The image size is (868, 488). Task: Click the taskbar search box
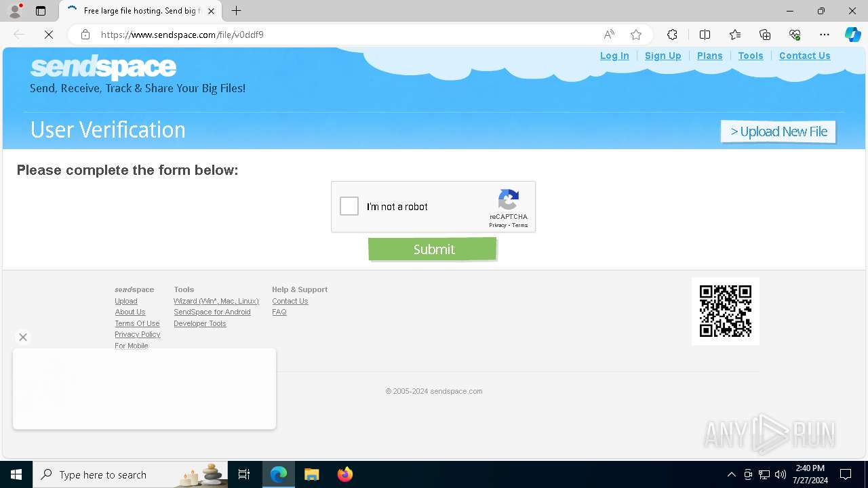(x=130, y=474)
